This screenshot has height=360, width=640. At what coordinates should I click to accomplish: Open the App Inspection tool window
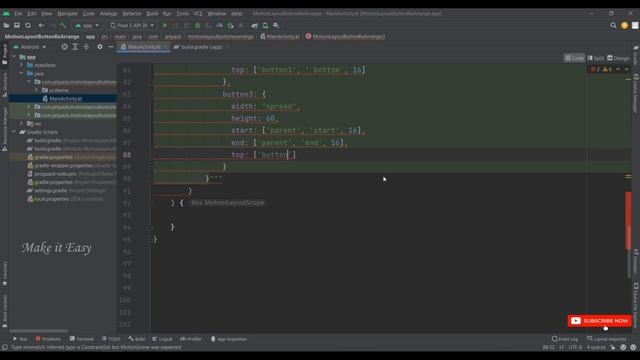click(229, 339)
